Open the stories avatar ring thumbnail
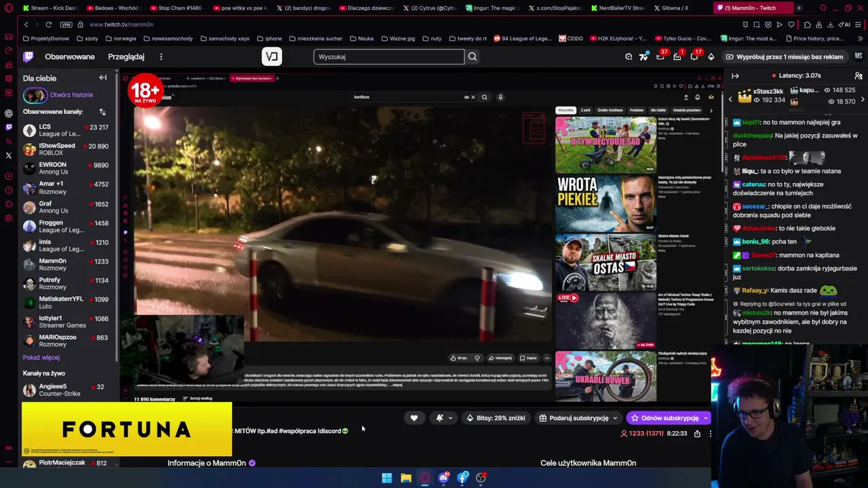868x488 pixels. click(35, 95)
